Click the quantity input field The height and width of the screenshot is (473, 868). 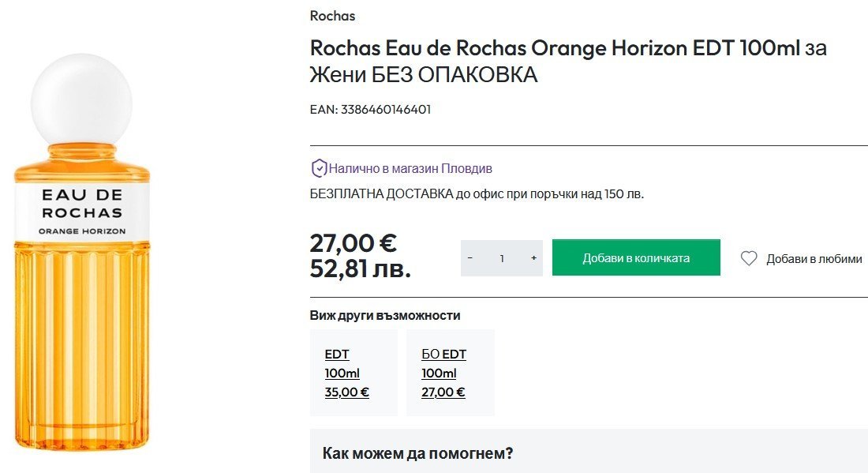(502, 258)
